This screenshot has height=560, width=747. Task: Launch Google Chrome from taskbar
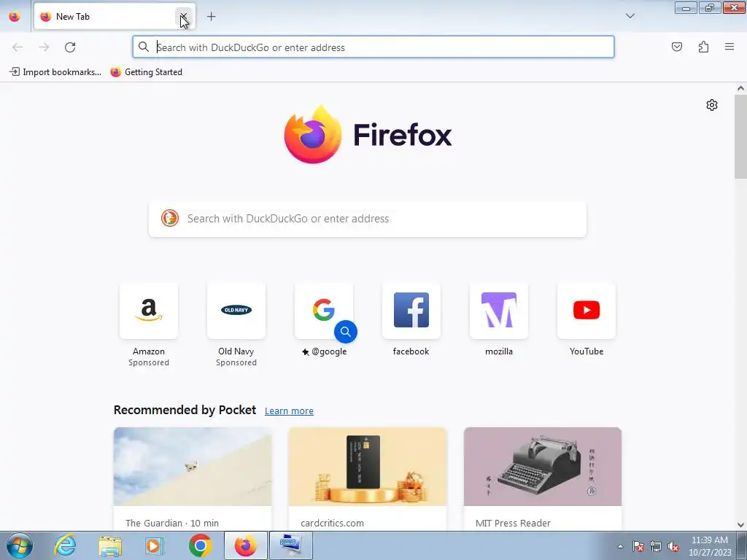(201, 545)
